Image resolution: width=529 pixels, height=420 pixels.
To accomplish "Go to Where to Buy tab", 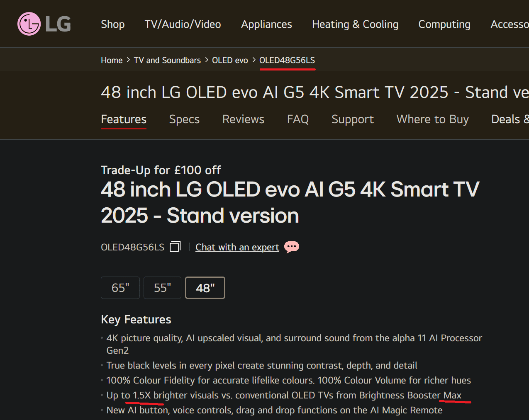I will click(x=433, y=119).
